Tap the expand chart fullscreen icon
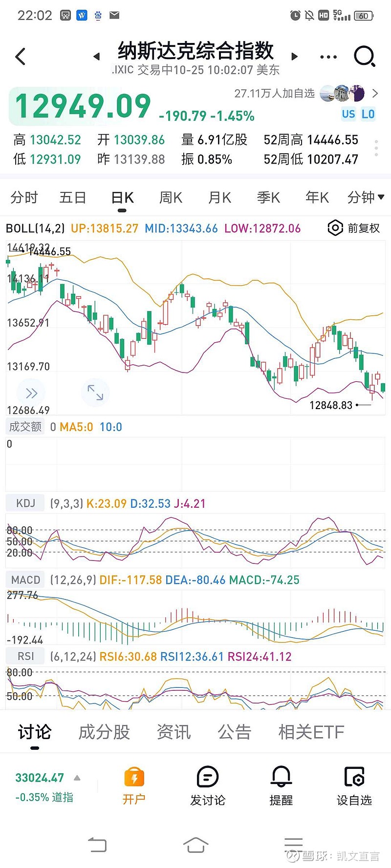 [95, 393]
